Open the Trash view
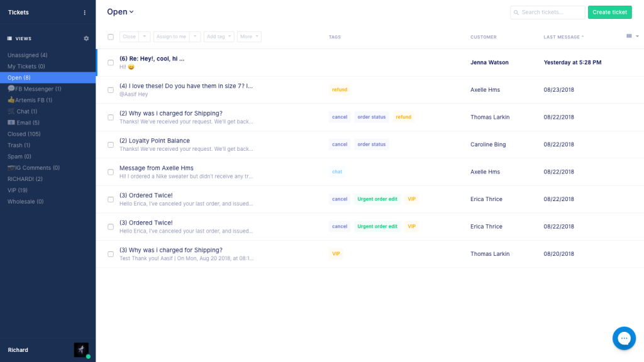The height and width of the screenshot is (362, 644). tap(18, 145)
